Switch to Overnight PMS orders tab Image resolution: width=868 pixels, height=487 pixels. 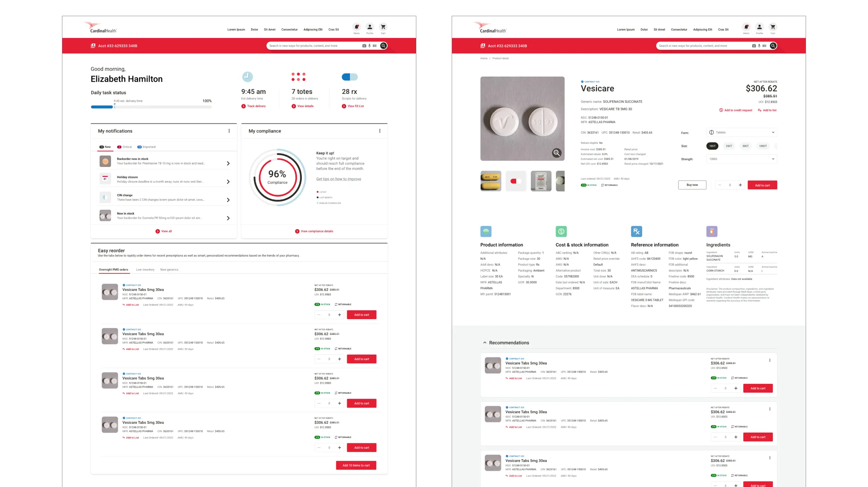click(114, 270)
